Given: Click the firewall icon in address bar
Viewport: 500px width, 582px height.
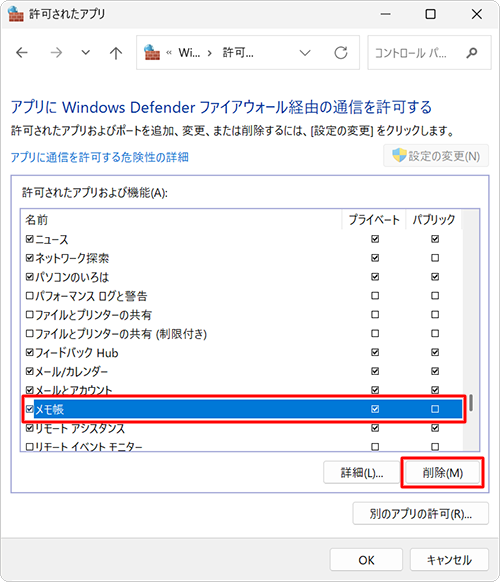Looking at the screenshot, I should pos(152,52).
